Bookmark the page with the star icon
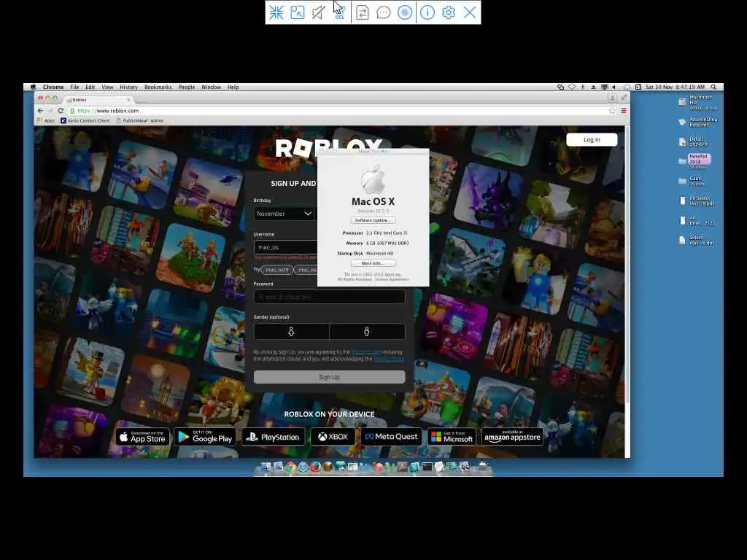Screen dimensions: 747x560 612,111
